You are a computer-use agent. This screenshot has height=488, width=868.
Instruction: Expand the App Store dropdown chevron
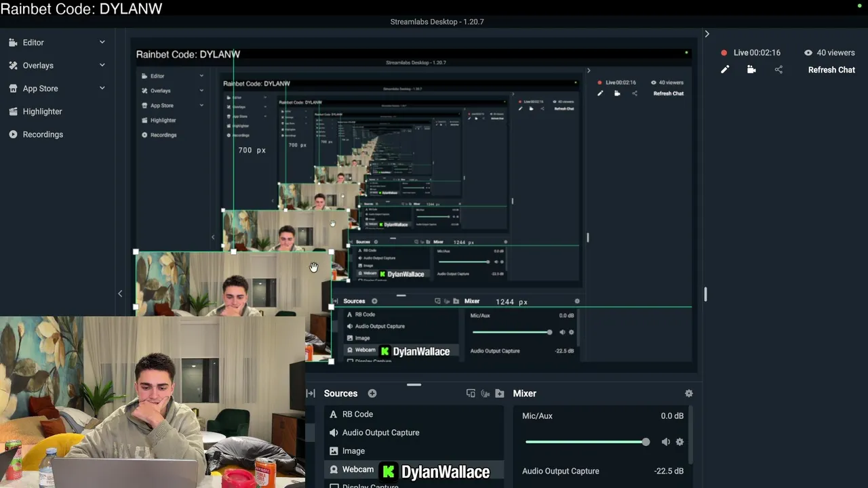click(x=102, y=88)
